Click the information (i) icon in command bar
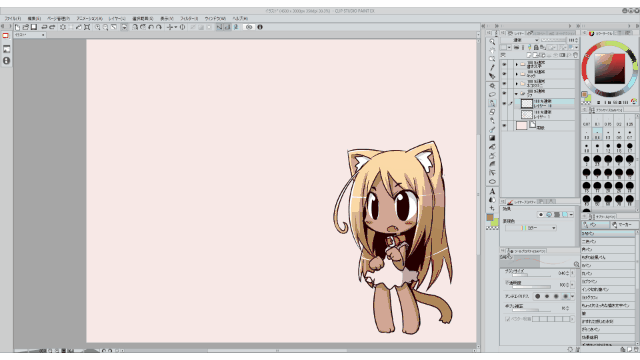The height and width of the screenshot is (360, 640). [x=260, y=27]
